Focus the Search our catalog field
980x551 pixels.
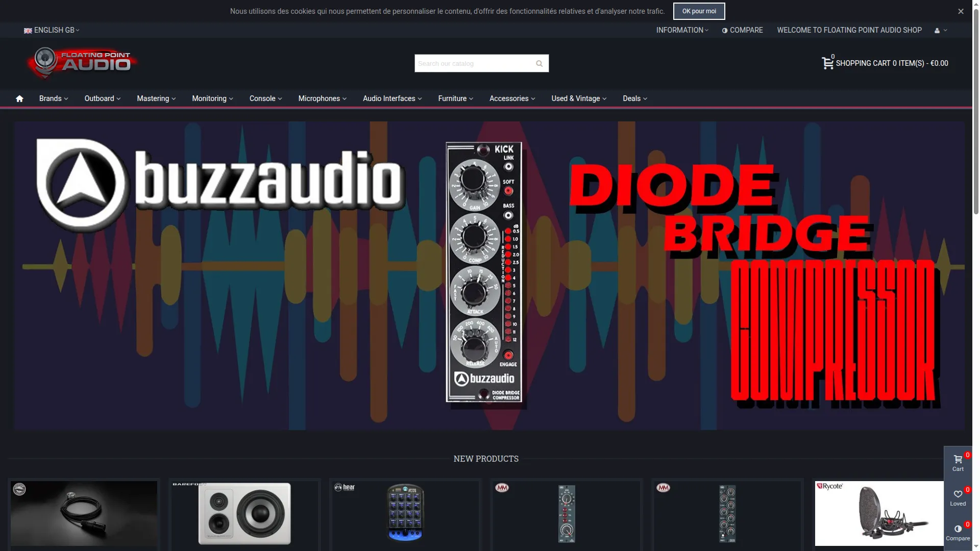[473, 64]
